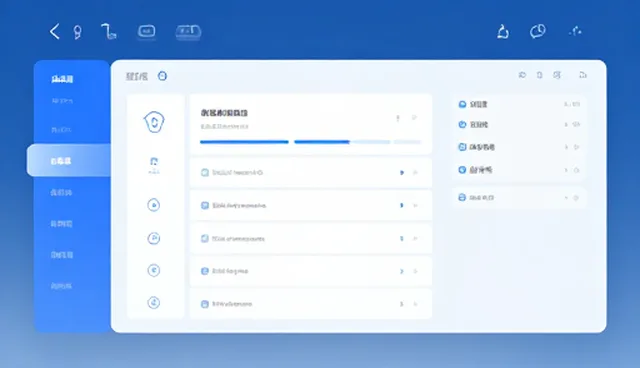Toggle the far-right icon of the second right-panel row
The height and width of the screenshot is (368, 640).
coord(576,124)
